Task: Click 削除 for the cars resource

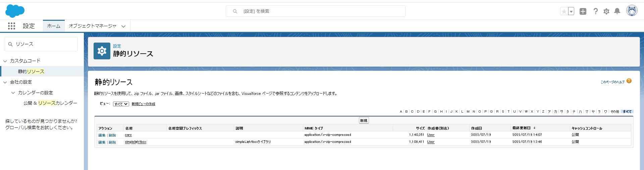Action: coord(112,135)
